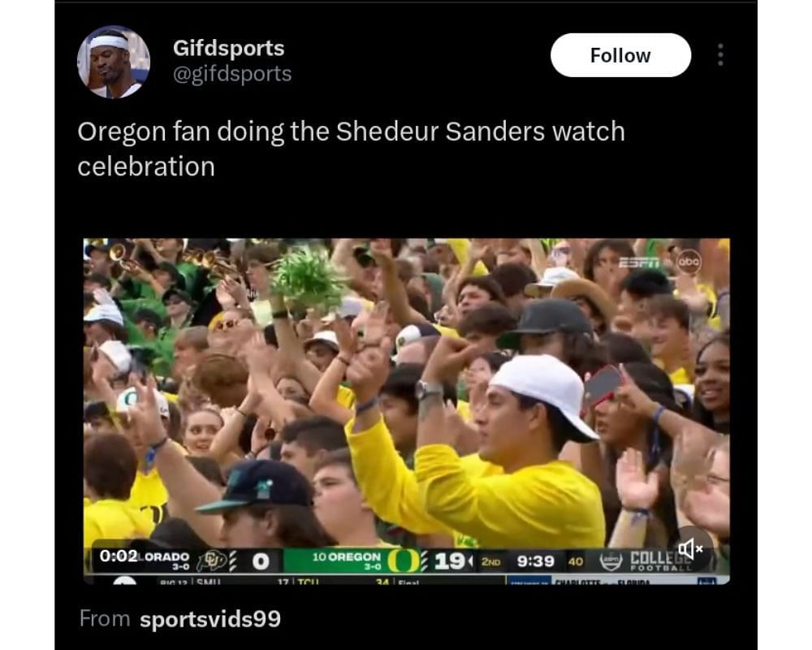The image size is (812, 650).
Task: Click the Colorado Buffaloes logo on scoreboard
Action: (x=211, y=561)
